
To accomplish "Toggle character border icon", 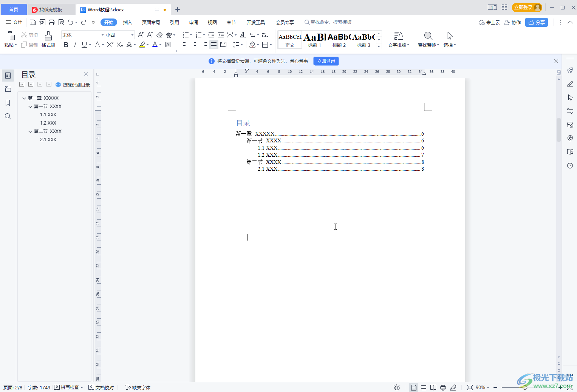I will (168, 45).
